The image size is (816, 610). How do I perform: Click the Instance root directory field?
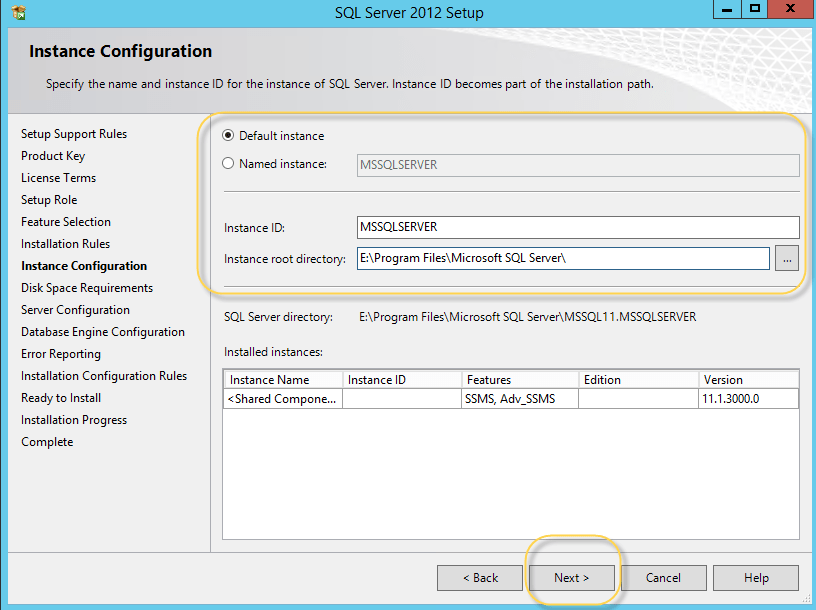(563, 259)
